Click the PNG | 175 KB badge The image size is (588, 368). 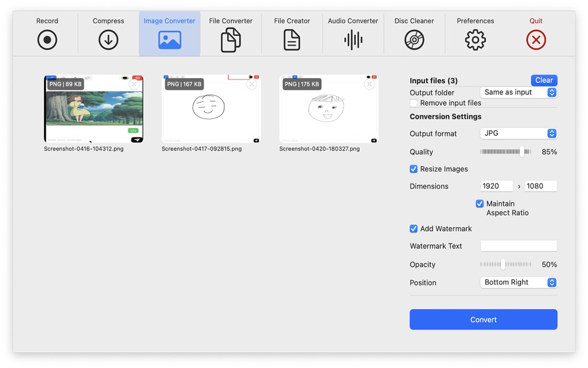click(302, 84)
